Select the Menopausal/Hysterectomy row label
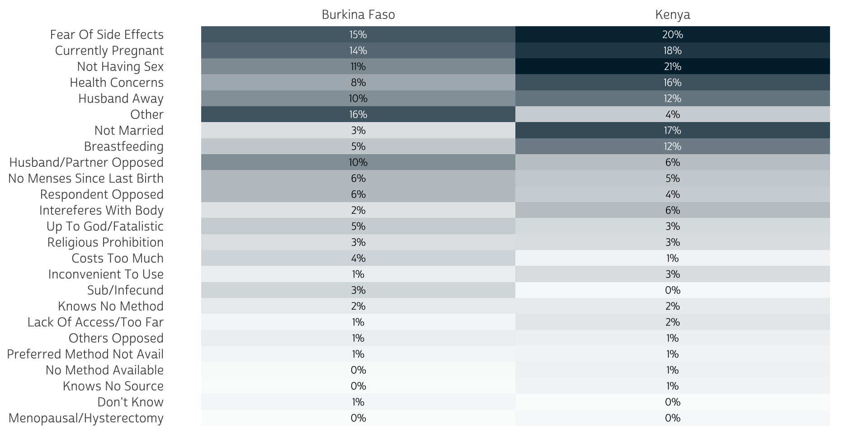 tap(86, 418)
